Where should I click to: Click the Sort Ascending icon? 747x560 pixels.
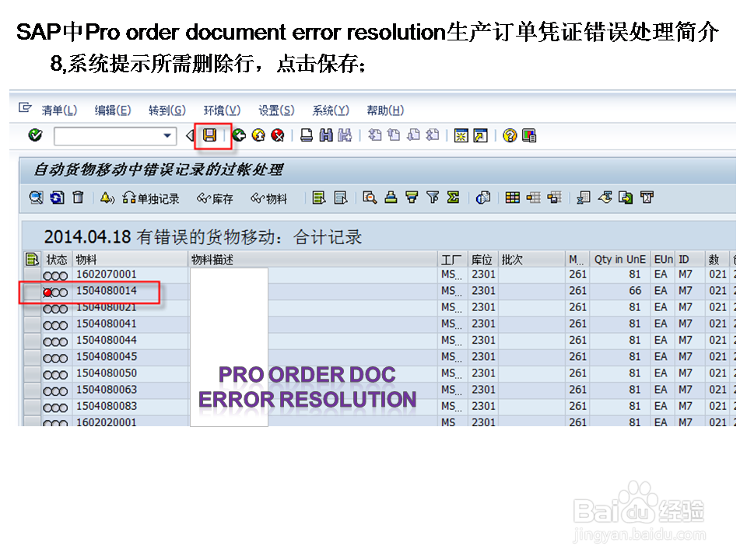[x=391, y=197]
